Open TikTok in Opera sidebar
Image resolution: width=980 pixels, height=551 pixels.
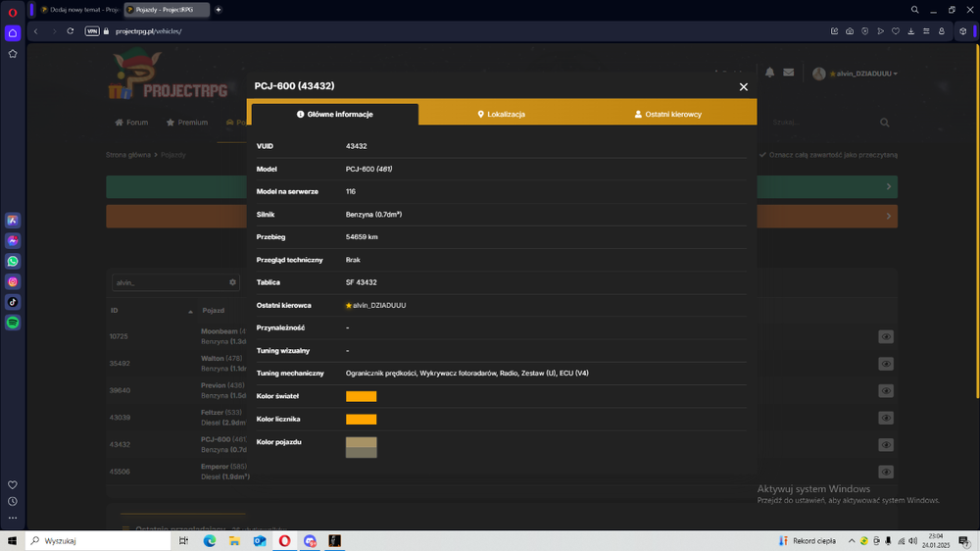13,302
